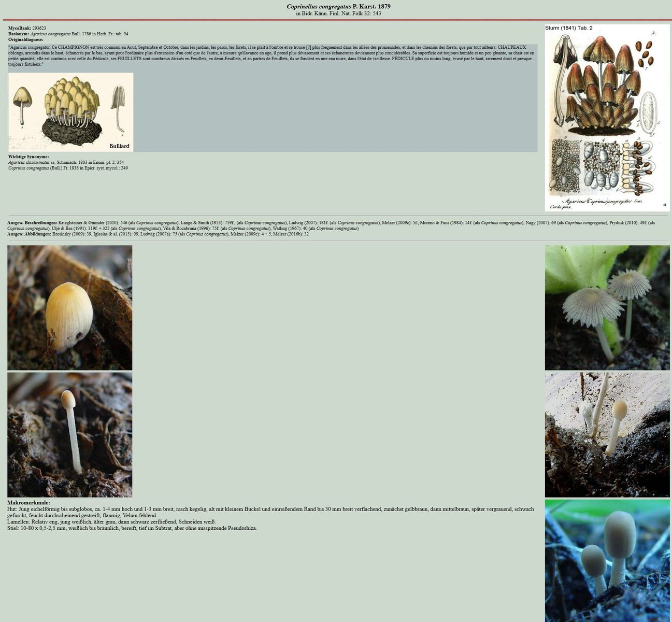Screen dimensions: 672x622
Task: Click the MycoBank number 293623
Action: 39,28
